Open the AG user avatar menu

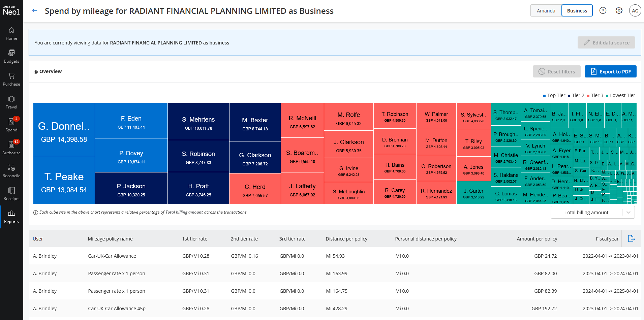[635, 10]
